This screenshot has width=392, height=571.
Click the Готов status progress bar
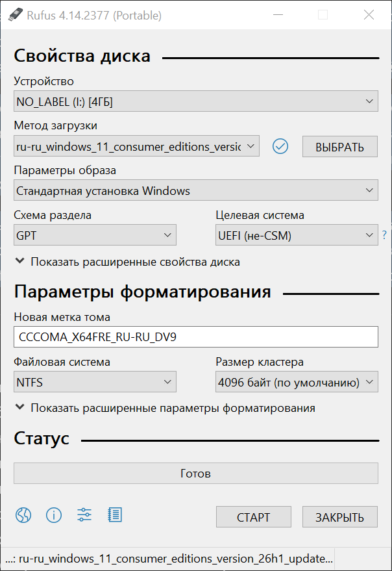click(196, 474)
